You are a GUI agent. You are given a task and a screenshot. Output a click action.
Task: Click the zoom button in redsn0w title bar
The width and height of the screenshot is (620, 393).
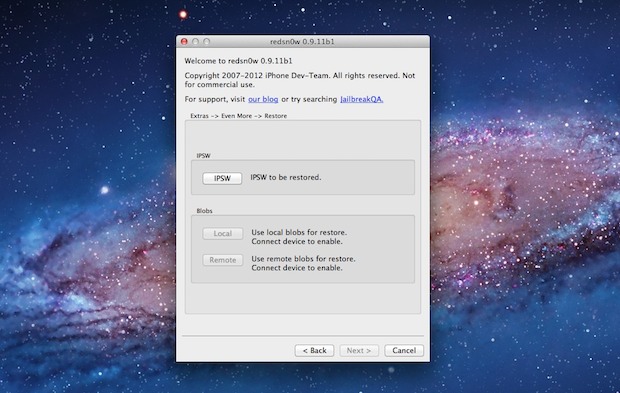(206, 41)
